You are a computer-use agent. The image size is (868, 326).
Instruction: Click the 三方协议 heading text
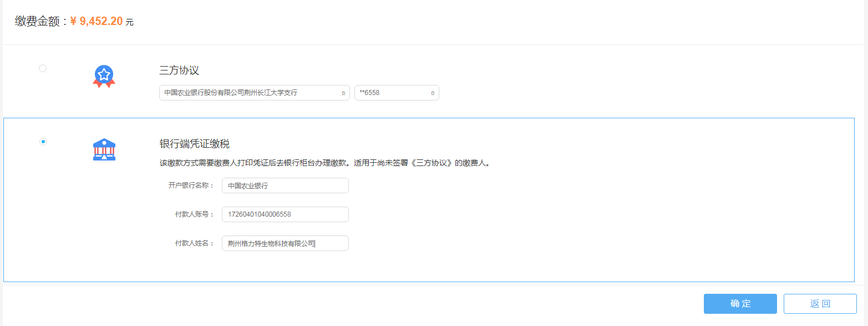pyautogui.click(x=179, y=71)
